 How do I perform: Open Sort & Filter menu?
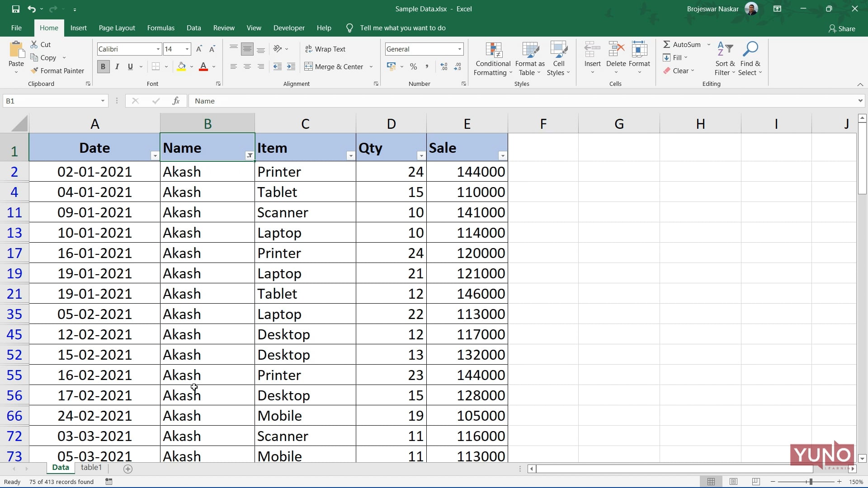pos(725,59)
